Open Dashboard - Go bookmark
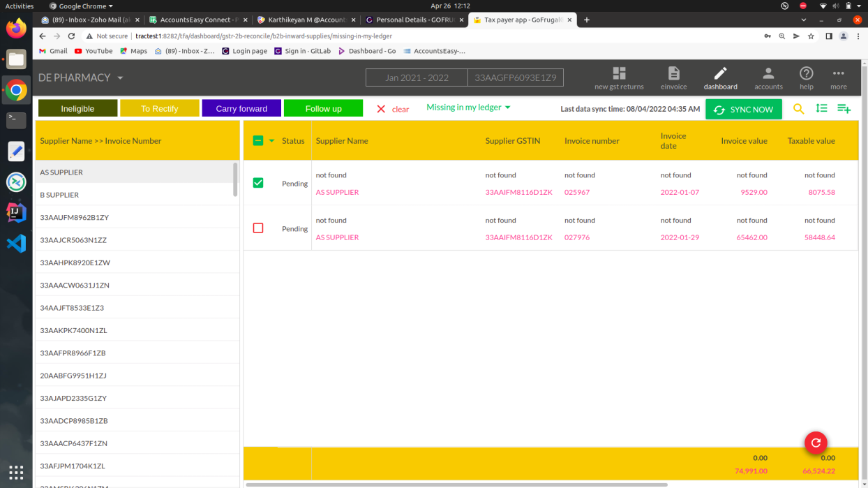The height and width of the screenshot is (488, 868). [x=367, y=51]
